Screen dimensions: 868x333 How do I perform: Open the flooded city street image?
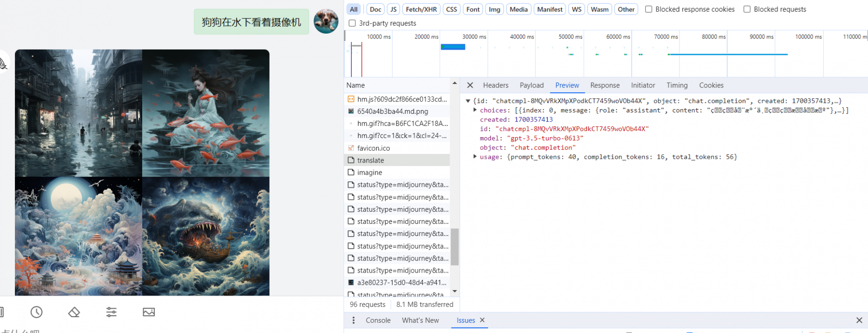point(79,113)
